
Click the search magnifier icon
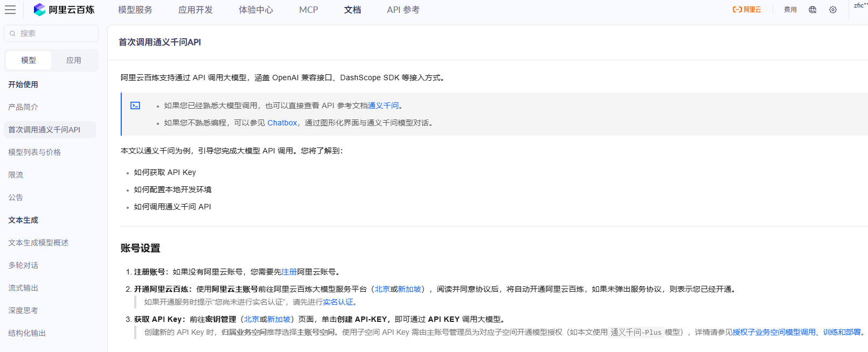(12, 33)
